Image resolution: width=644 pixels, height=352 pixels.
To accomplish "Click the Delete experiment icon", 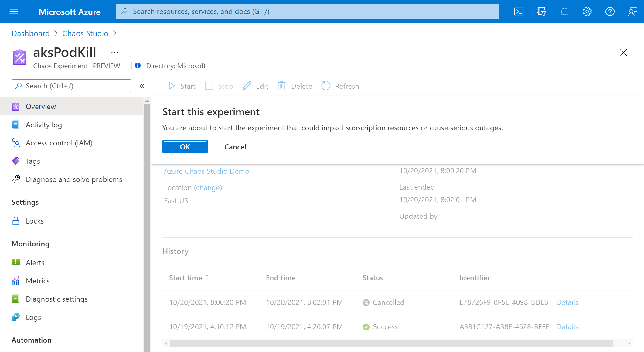I will 282,85.
